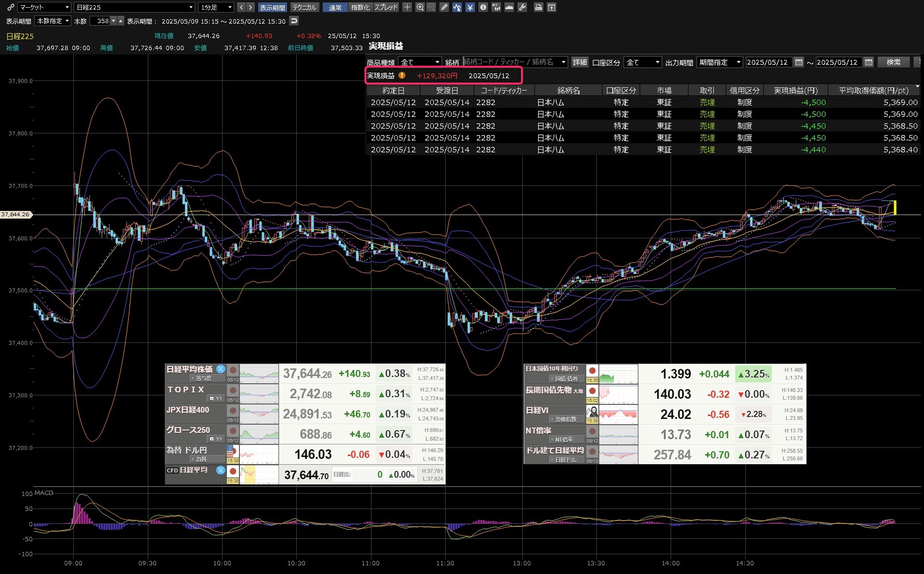The width and height of the screenshot is (924, 574).
Task: Click the 詳細 button
Action: 580,62
